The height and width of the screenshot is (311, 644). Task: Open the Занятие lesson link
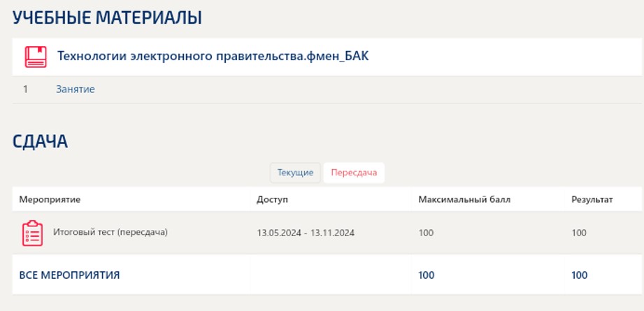(x=76, y=89)
